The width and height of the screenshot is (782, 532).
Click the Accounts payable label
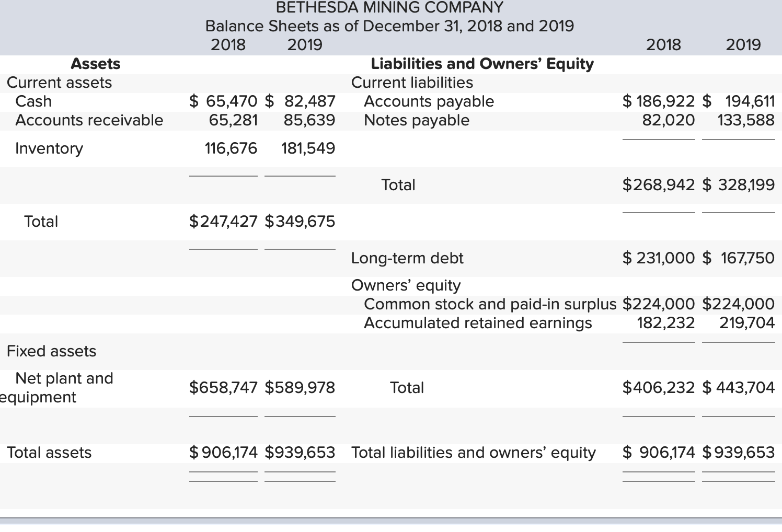[429, 101]
